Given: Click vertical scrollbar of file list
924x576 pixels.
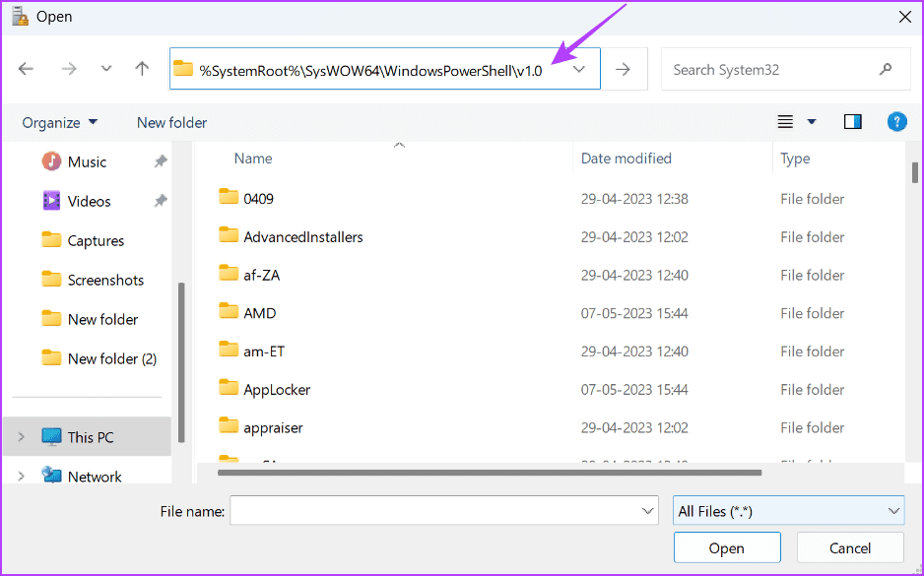Looking at the screenshot, I should click(x=914, y=172).
